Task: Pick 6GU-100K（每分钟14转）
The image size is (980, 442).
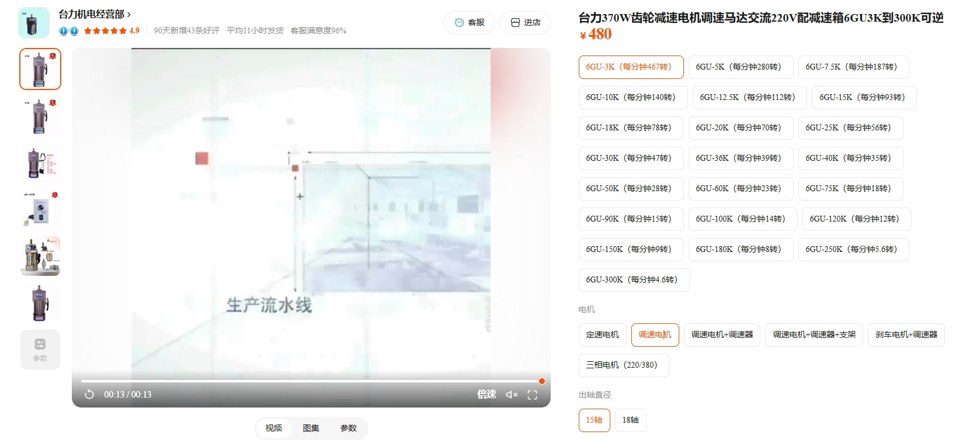Action: coord(743,219)
